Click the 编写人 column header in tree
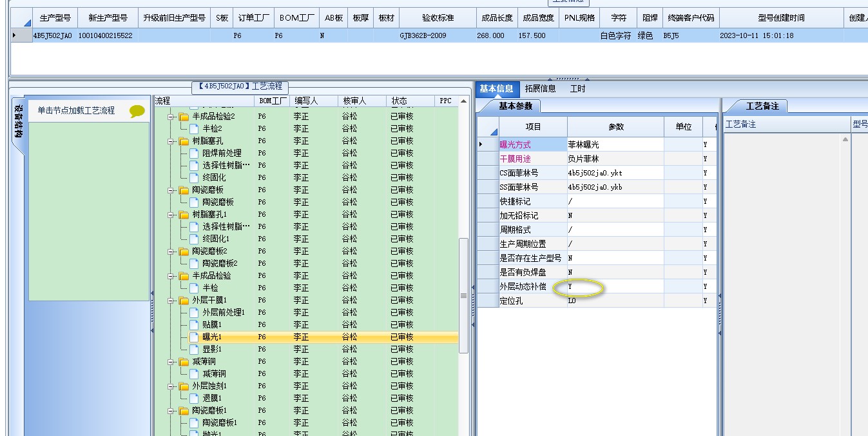 (313, 101)
